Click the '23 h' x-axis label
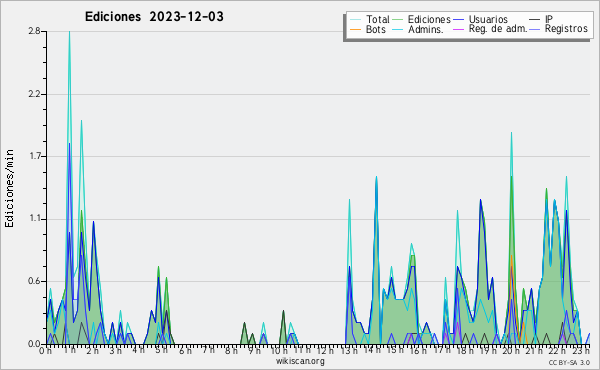 point(581,350)
